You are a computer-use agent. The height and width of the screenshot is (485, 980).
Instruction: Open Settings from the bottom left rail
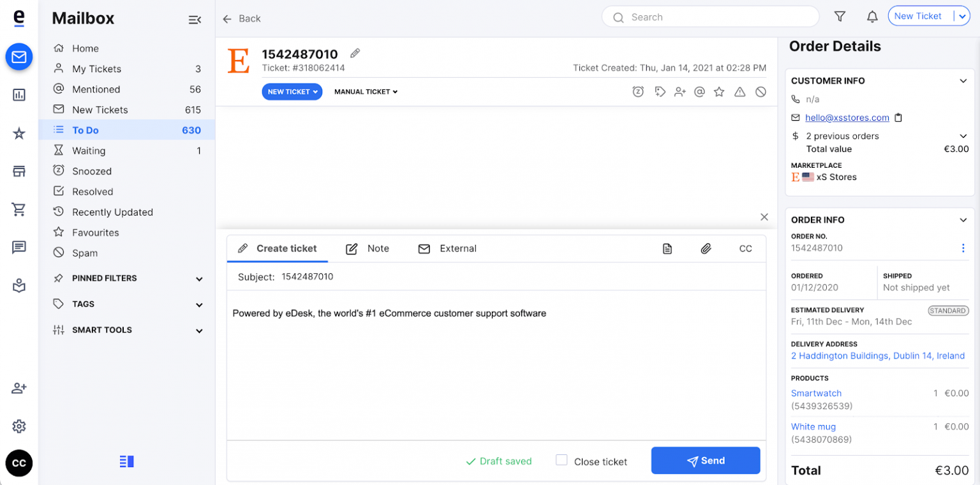tap(19, 426)
